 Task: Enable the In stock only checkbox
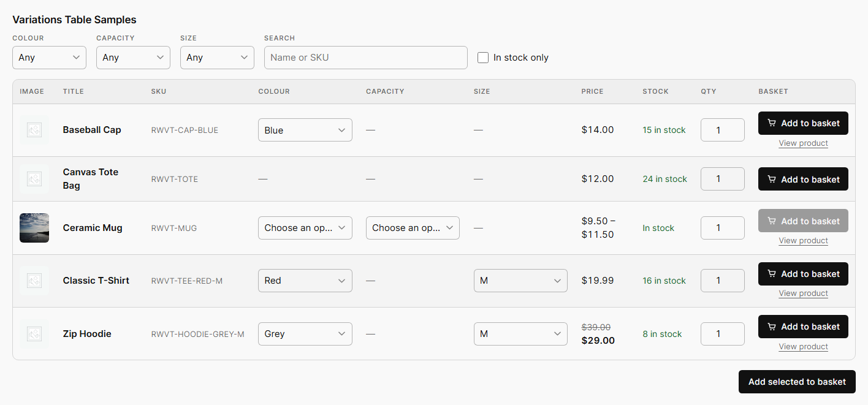[483, 58]
